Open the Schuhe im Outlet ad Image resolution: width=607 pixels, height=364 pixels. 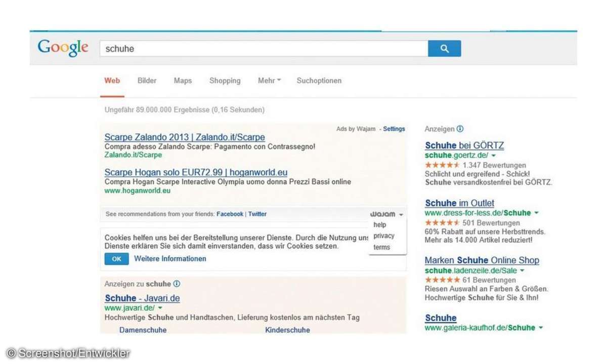point(460,203)
